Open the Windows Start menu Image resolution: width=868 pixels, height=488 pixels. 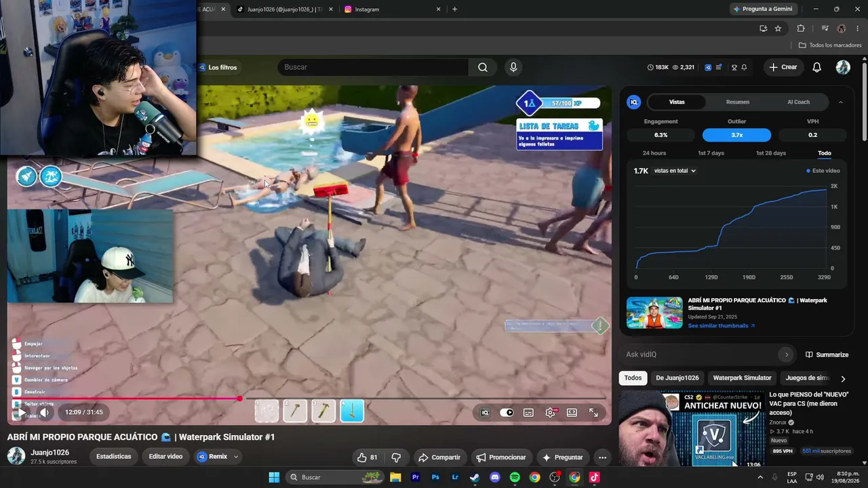(274, 477)
